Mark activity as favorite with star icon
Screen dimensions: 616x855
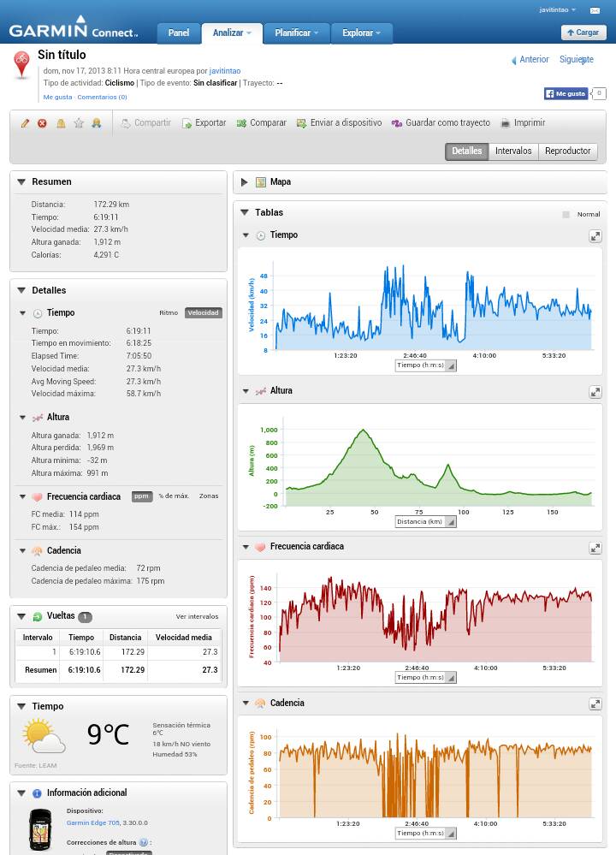pyautogui.click(x=79, y=123)
